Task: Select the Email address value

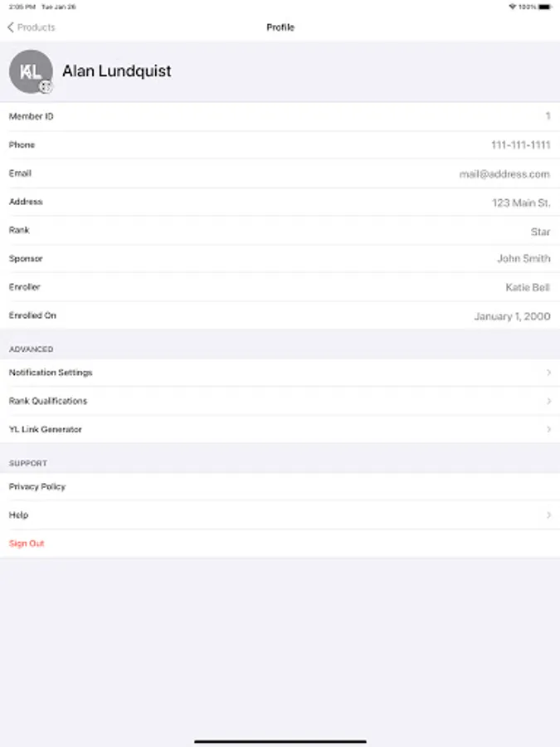Action: (x=504, y=174)
